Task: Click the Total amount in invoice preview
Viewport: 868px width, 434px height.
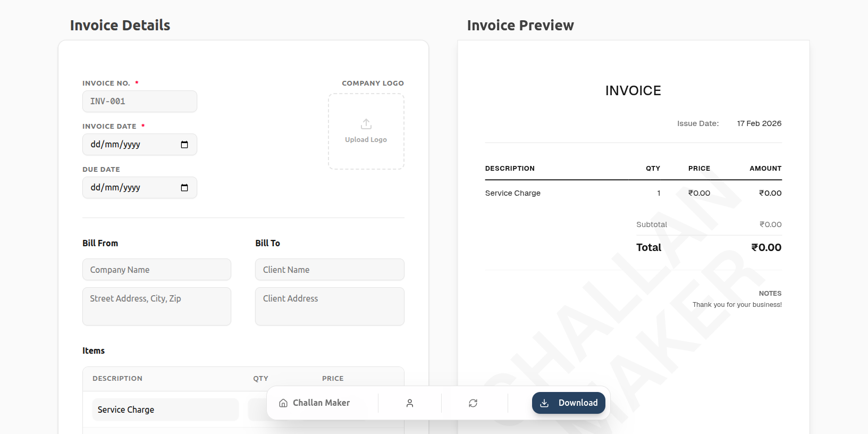Action: pos(766,247)
